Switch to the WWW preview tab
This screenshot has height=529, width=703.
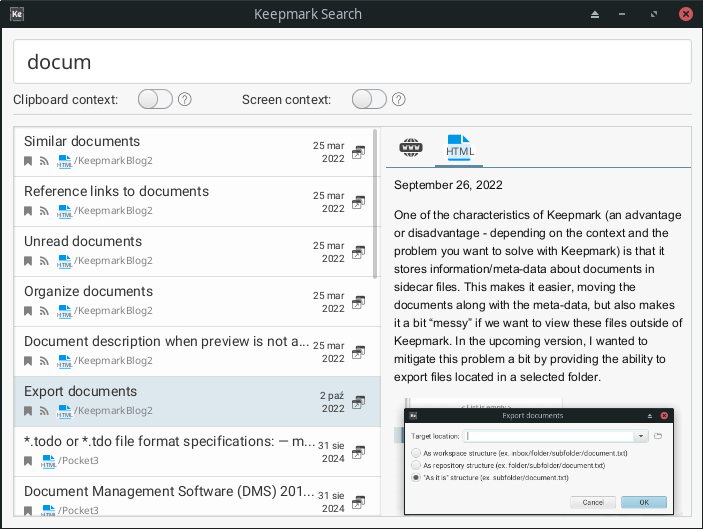point(411,147)
